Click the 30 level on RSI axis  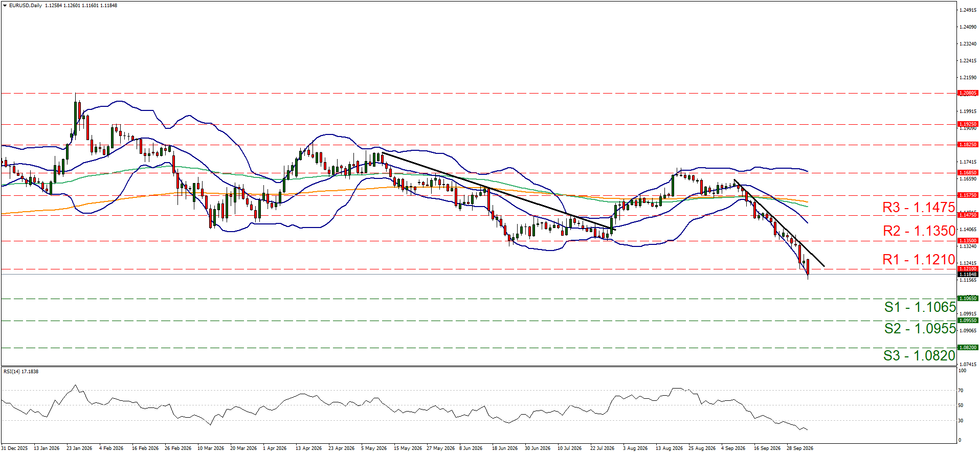pyautogui.click(x=961, y=421)
